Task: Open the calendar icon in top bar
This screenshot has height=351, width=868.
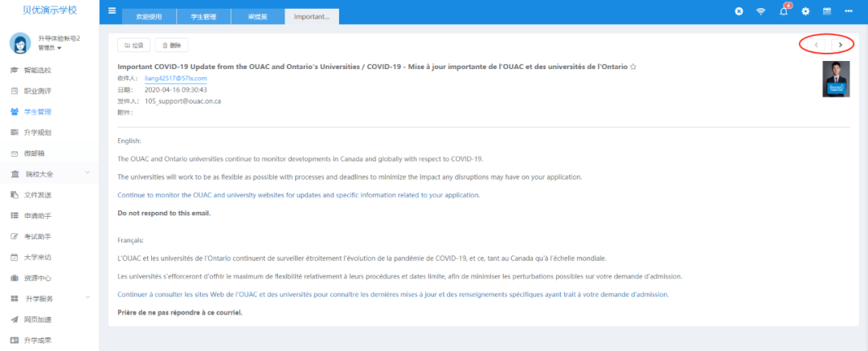Action: coord(827,11)
